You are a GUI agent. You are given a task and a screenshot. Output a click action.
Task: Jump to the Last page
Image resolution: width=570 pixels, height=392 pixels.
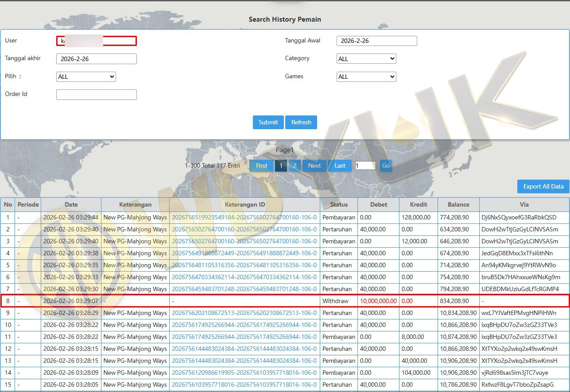coord(340,165)
